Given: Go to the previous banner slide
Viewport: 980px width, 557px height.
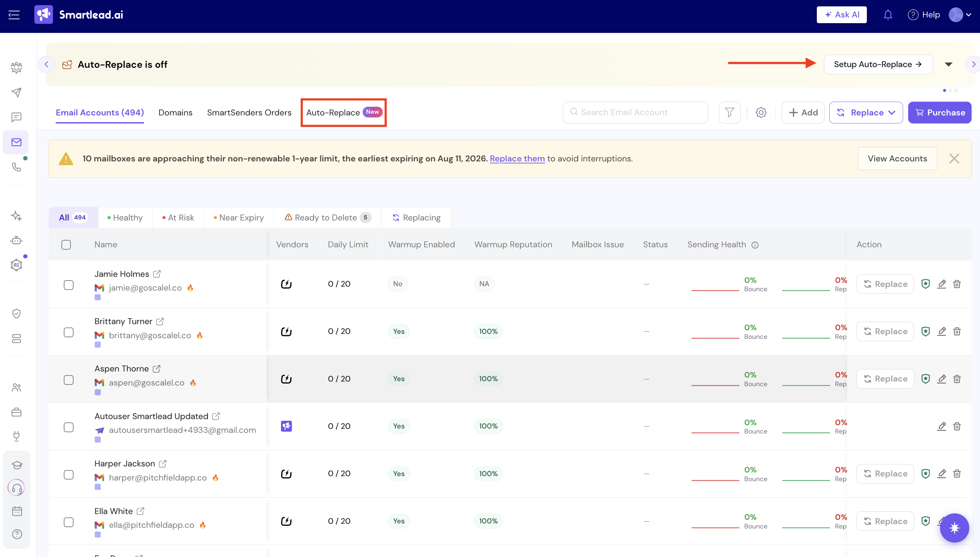Looking at the screenshot, I should (46, 64).
